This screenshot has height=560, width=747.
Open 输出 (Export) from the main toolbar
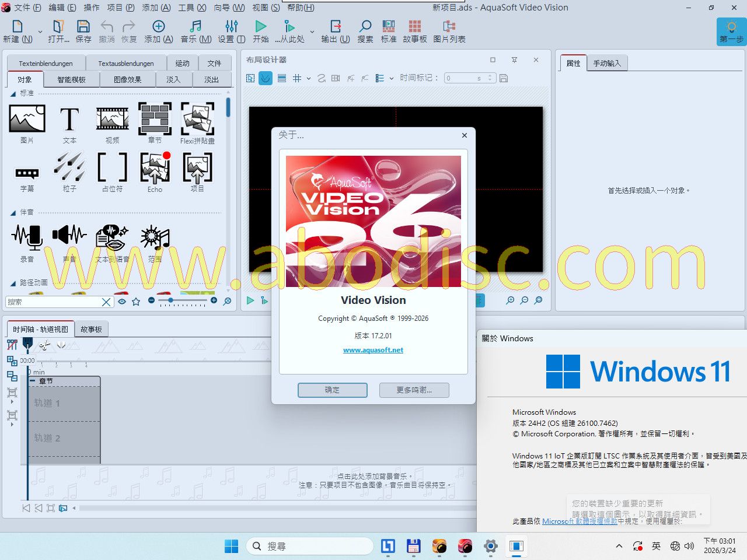(x=335, y=31)
